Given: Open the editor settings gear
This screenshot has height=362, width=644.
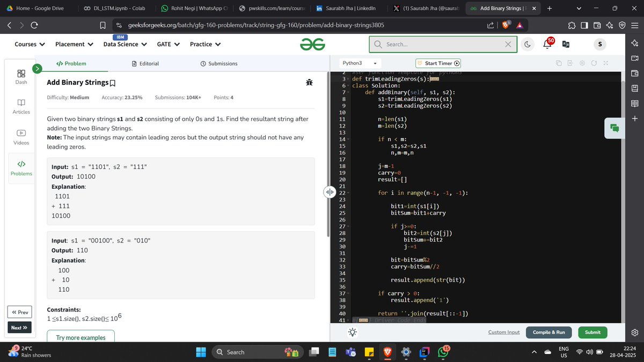Looking at the screenshot, I should pyautogui.click(x=582, y=63).
